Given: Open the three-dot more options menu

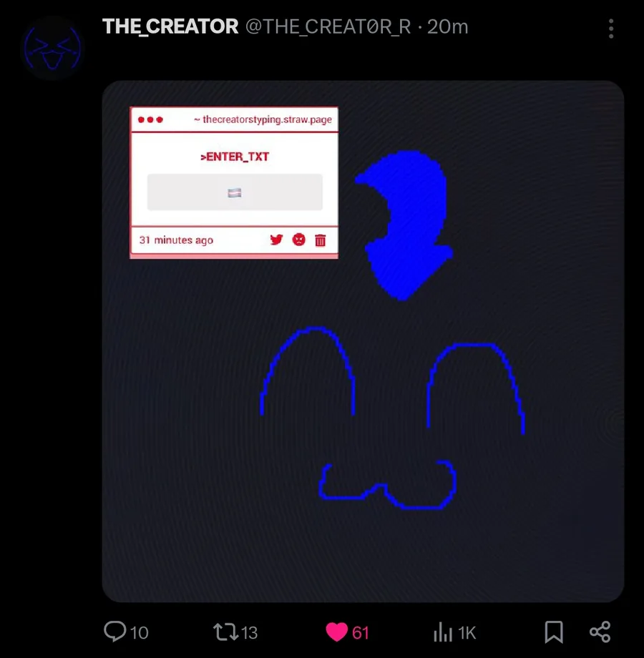Looking at the screenshot, I should [x=611, y=29].
